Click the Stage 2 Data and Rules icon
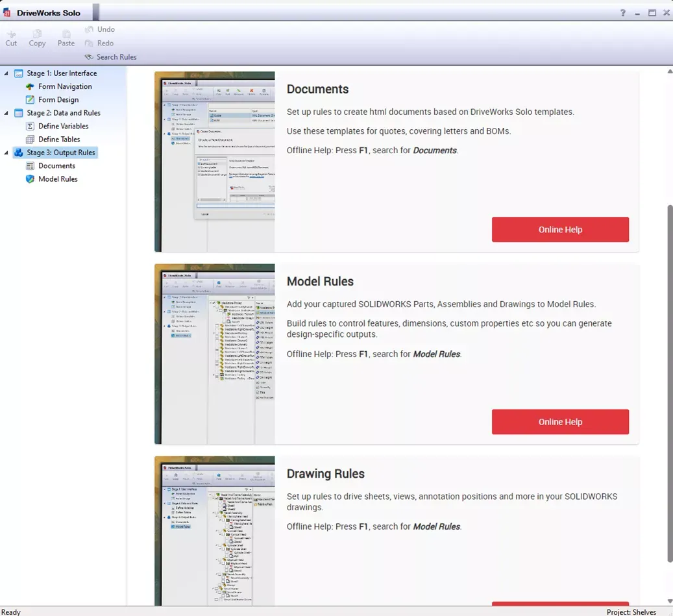This screenshot has width=673, height=616. pyautogui.click(x=18, y=113)
